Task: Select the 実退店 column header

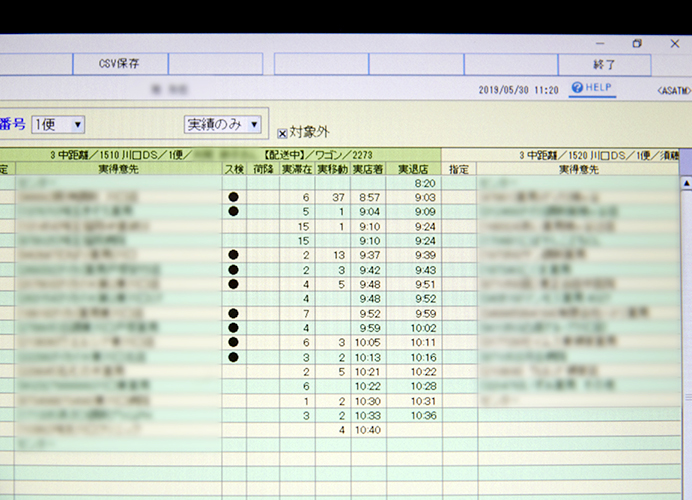Action: [x=413, y=170]
